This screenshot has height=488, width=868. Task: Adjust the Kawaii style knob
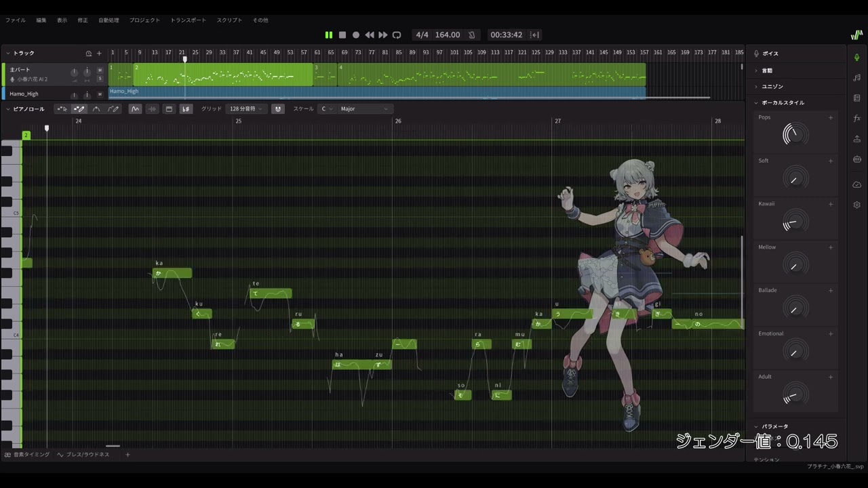(x=795, y=222)
